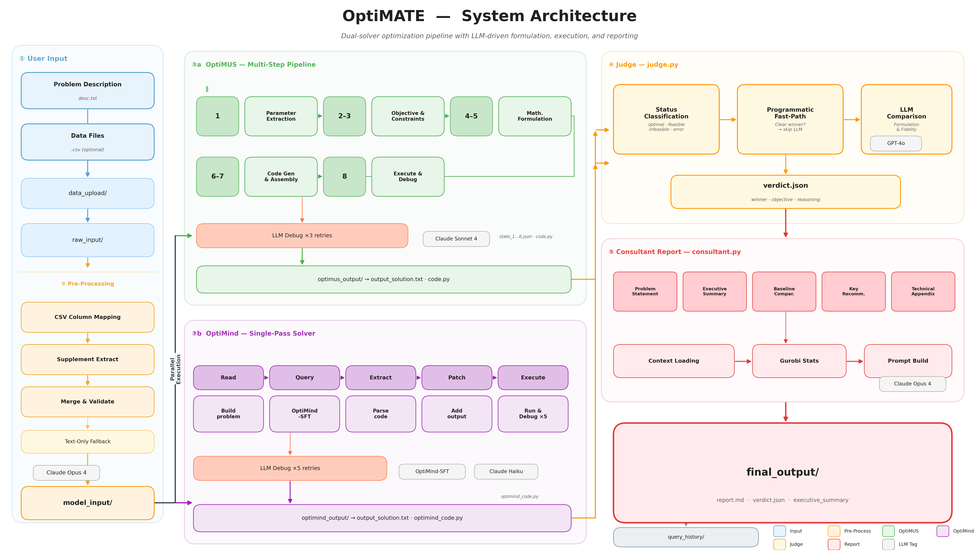This screenshot has width=980, height=556.
Task: Select the Code Gen & Assembly box
Action: (x=281, y=177)
